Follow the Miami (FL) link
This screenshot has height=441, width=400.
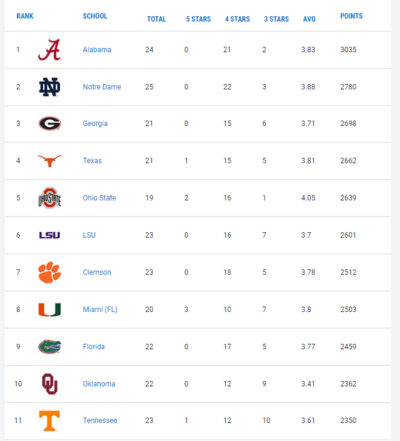click(x=100, y=310)
